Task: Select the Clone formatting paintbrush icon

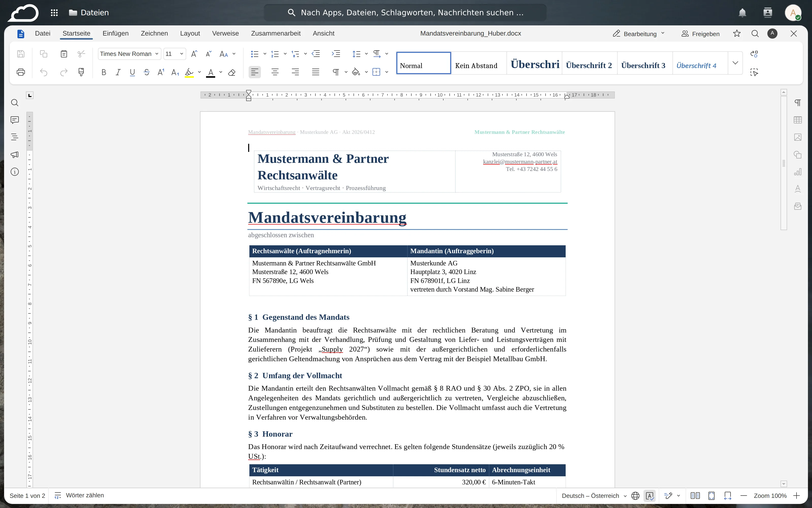Action: (x=81, y=72)
